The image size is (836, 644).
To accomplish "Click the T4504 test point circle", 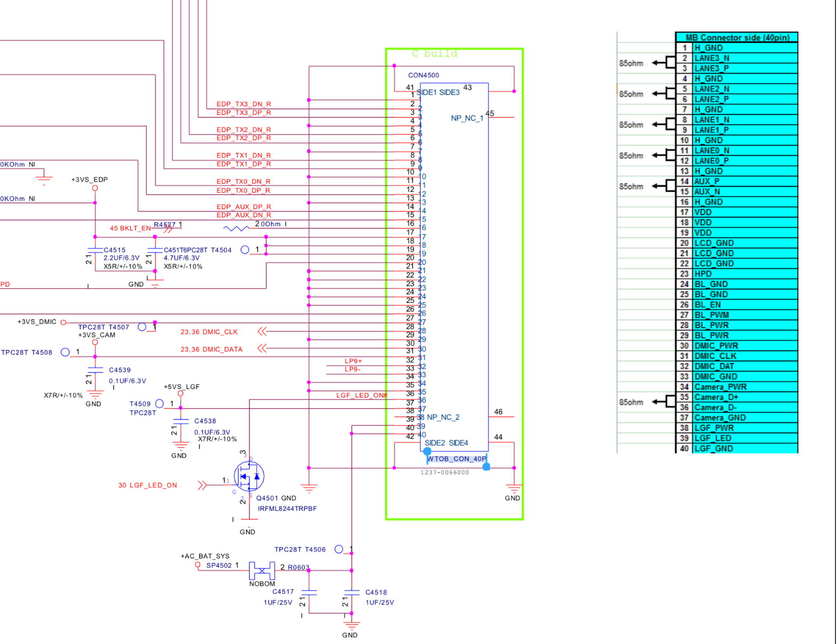I will pos(245,250).
